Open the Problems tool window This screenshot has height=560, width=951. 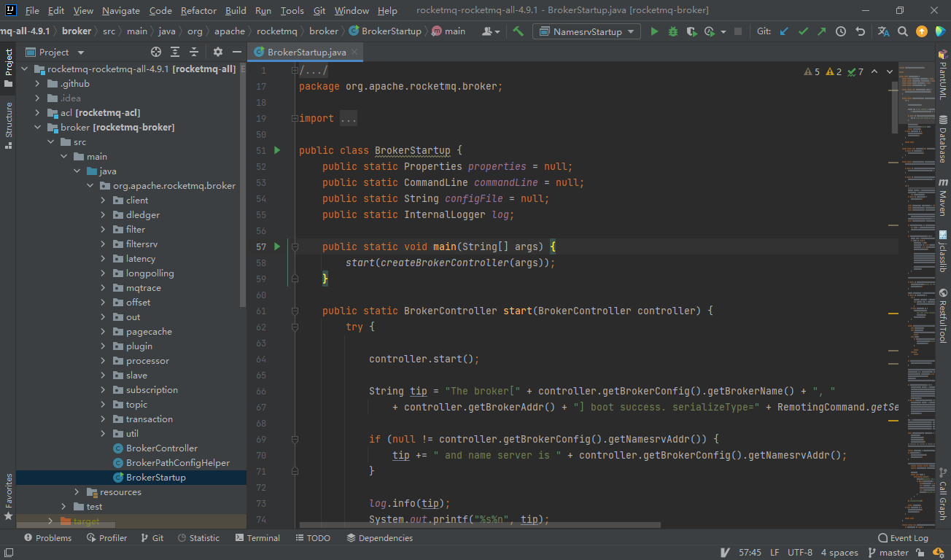point(48,538)
